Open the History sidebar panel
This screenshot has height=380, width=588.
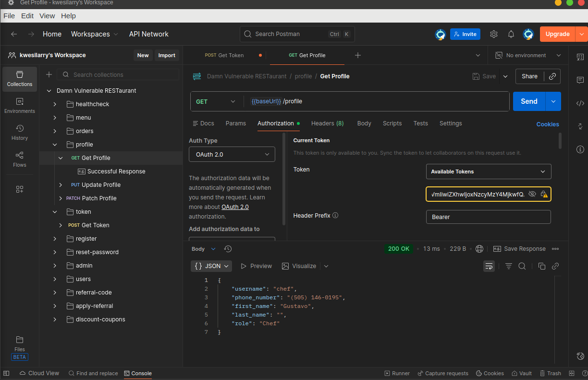point(20,132)
